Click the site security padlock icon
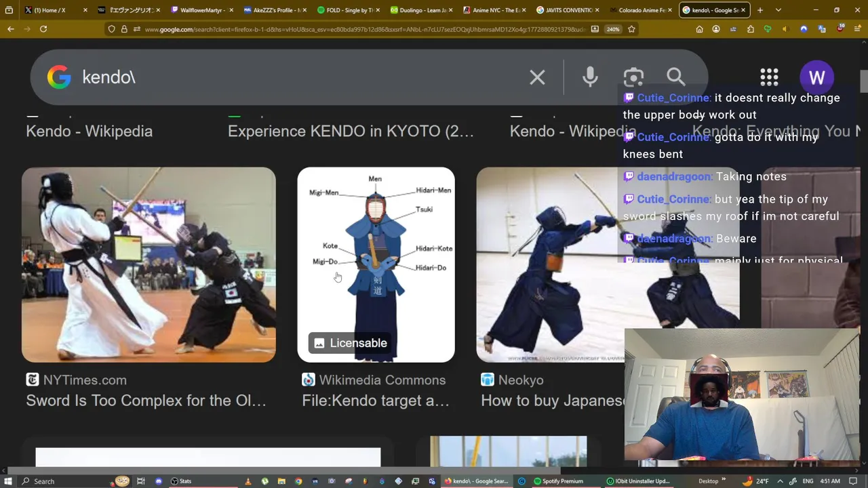 click(124, 29)
